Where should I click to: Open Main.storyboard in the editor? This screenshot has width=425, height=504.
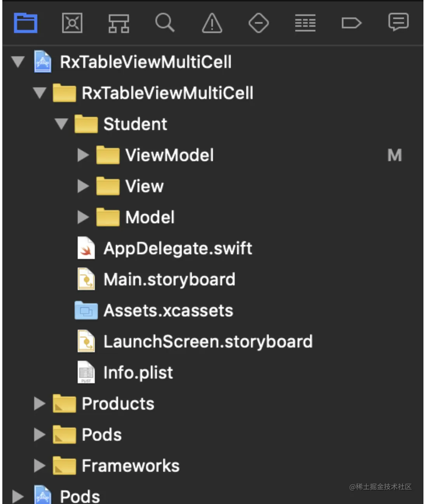tap(169, 280)
